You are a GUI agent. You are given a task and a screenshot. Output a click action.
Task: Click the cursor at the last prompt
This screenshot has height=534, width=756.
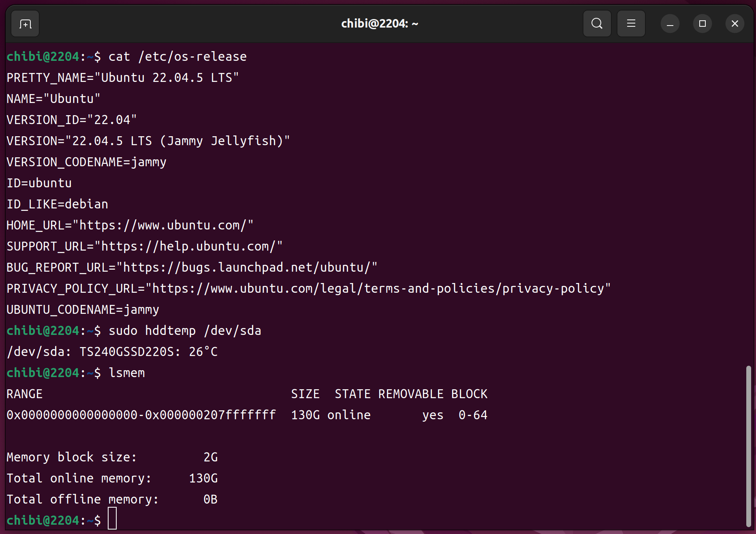pos(112,519)
